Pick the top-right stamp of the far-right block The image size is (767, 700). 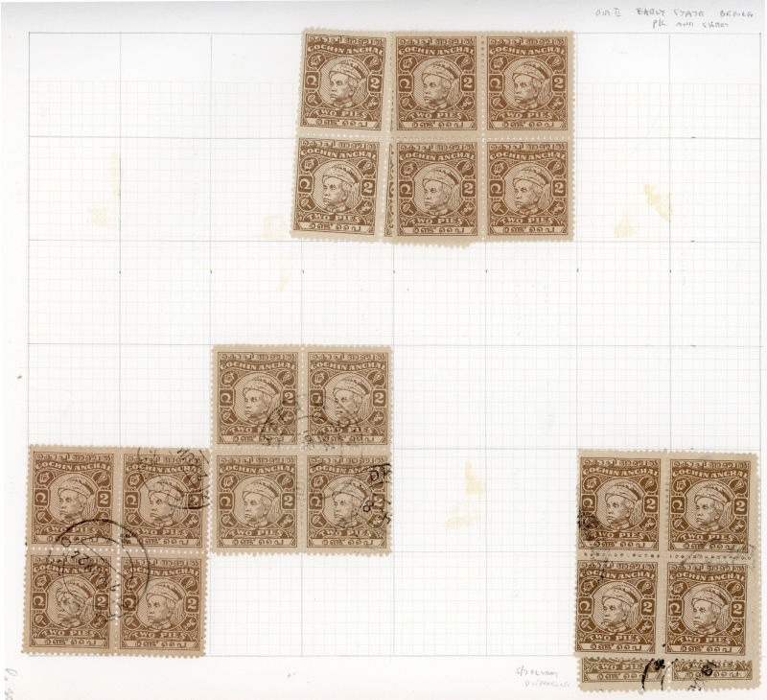click(710, 503)
